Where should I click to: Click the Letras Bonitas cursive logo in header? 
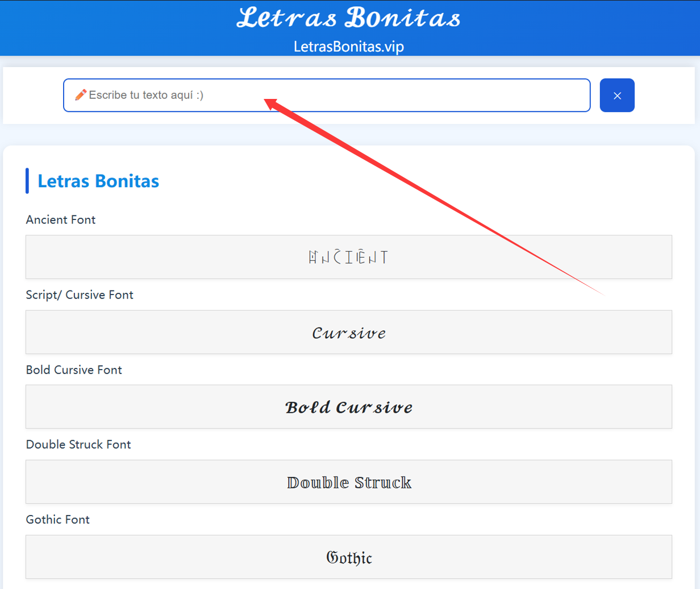[348, 18]
